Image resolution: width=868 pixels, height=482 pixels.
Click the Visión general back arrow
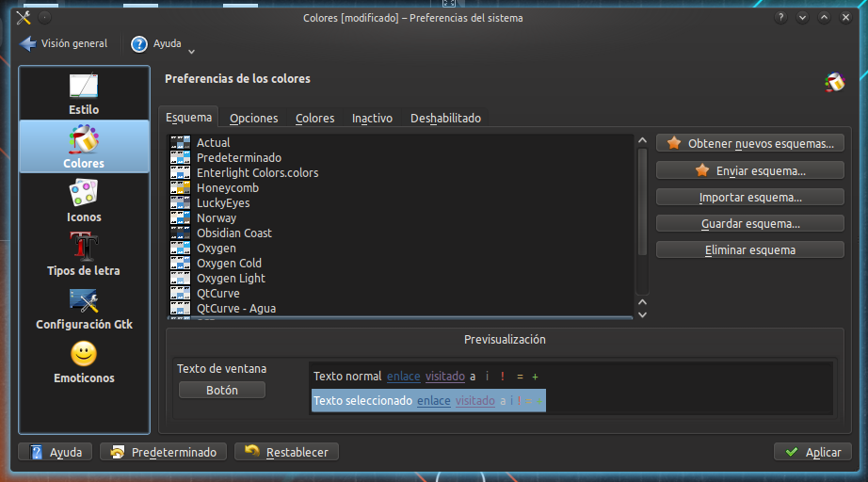coord(27,43)
